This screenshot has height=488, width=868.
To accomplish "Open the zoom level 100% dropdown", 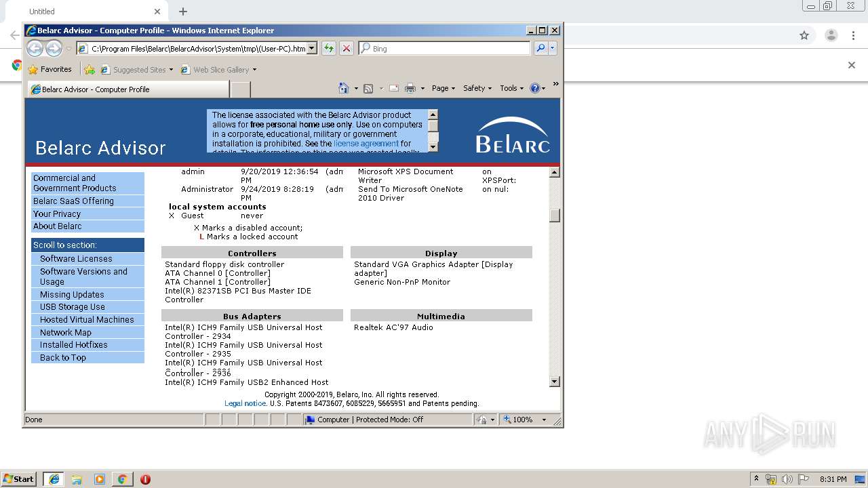I will tap(544, 420).
